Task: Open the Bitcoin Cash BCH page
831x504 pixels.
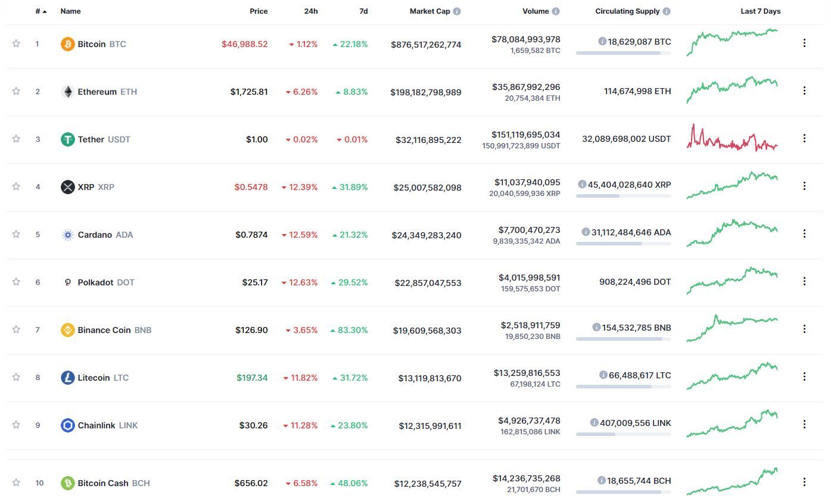Action: click(114, 483)
